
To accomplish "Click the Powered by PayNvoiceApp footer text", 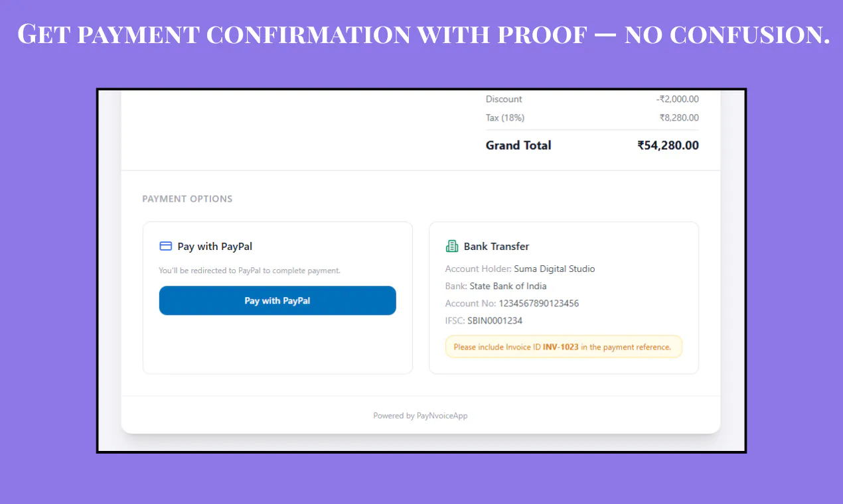I will tap(420, 416).
